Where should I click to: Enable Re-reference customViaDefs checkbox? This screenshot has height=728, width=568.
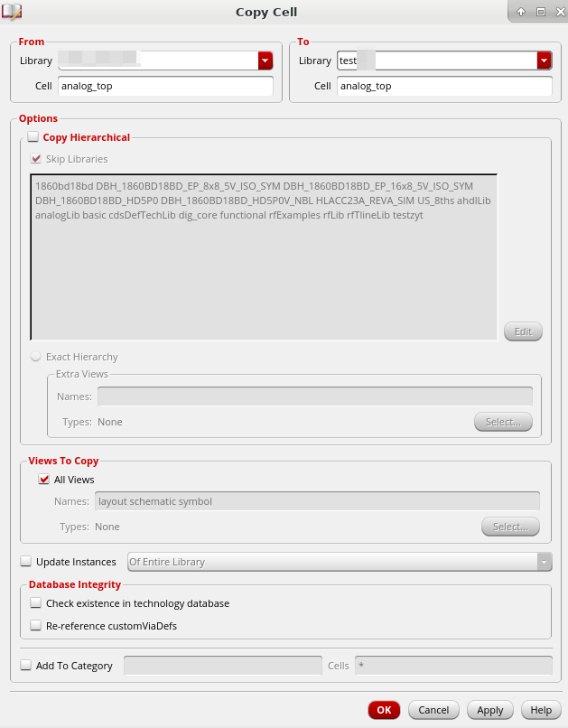36,625
